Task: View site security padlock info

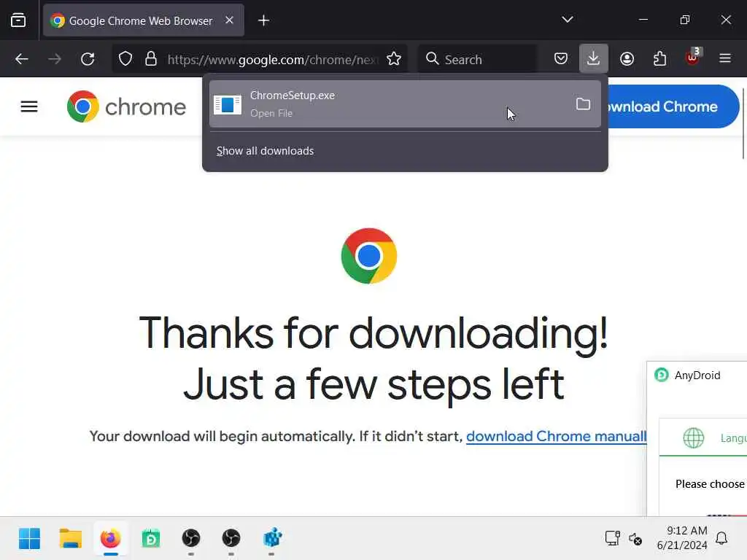Action: point(151,59)
